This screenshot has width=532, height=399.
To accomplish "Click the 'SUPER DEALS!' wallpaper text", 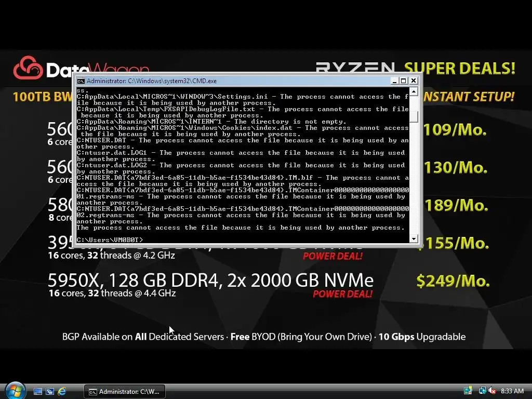I will [460, 69].
